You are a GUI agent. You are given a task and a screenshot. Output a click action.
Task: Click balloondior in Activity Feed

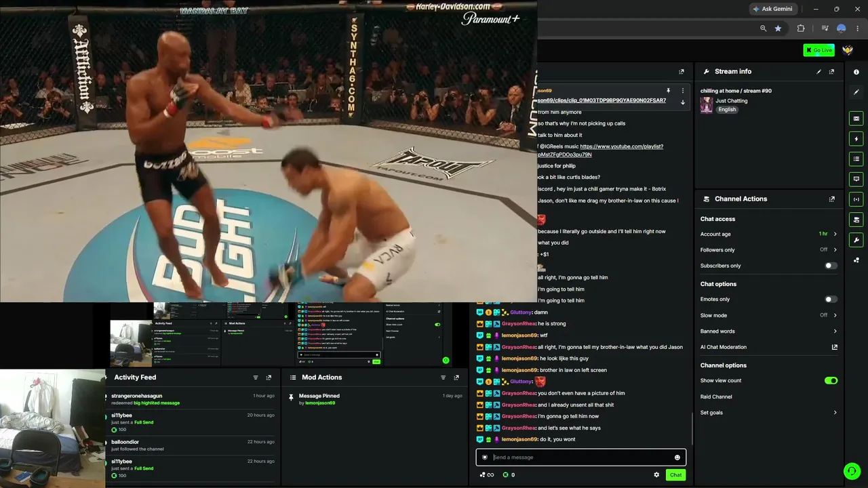coord(125,442)
